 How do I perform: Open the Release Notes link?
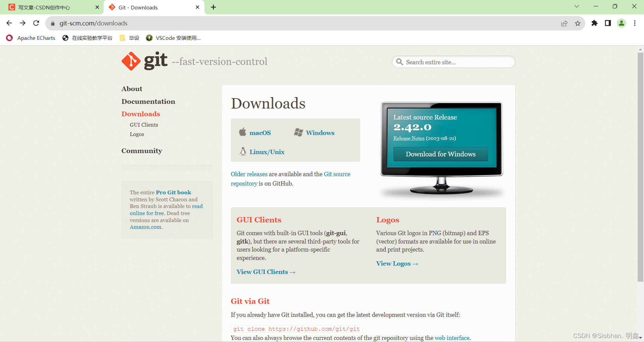[409, 138]
